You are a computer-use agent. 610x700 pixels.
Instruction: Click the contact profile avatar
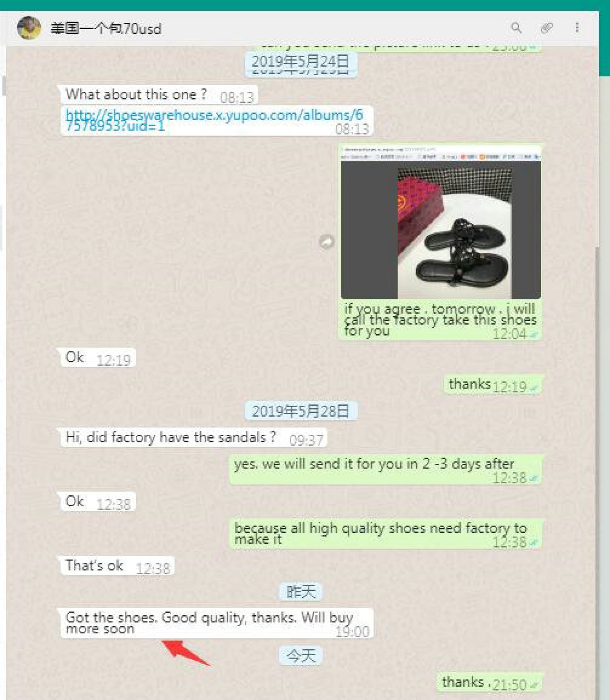pos(29,28)
